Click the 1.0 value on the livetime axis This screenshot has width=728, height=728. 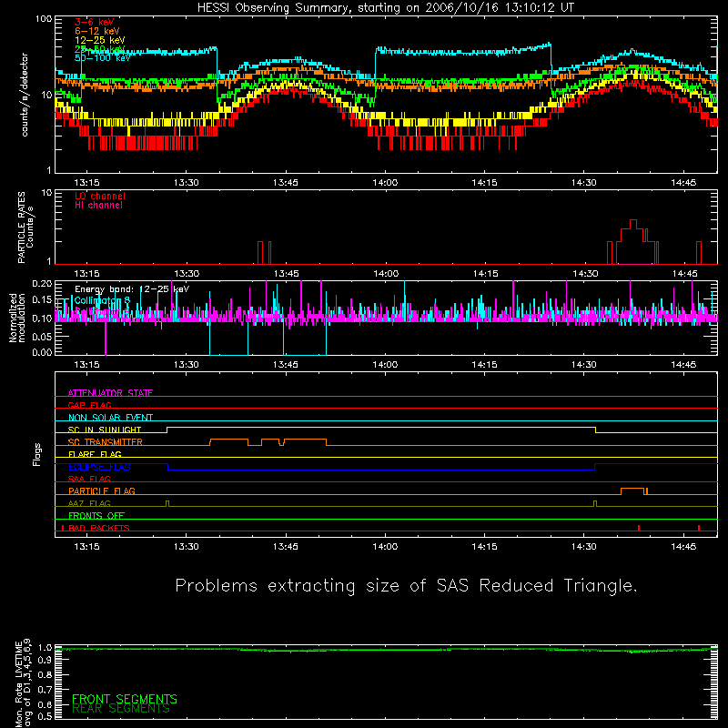click(x=45, y=647)
